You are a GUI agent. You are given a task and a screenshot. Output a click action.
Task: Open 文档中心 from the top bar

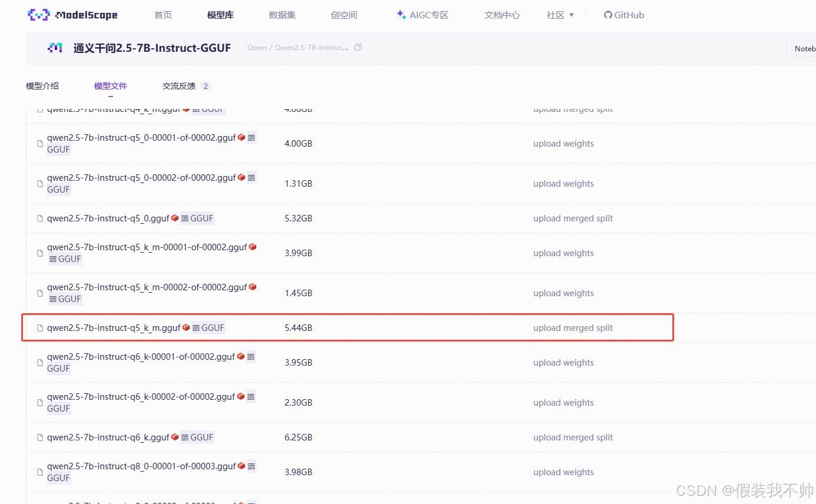(502, 15)
